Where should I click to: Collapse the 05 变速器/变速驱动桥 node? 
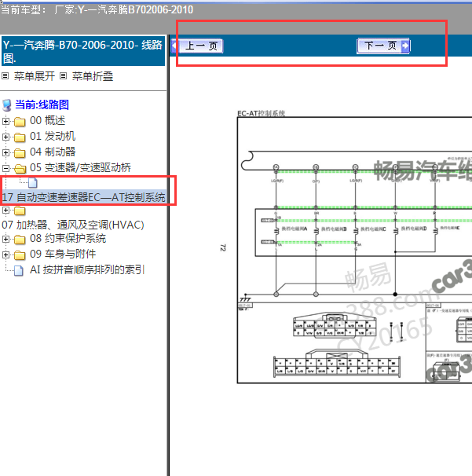[x=5, y=168]
